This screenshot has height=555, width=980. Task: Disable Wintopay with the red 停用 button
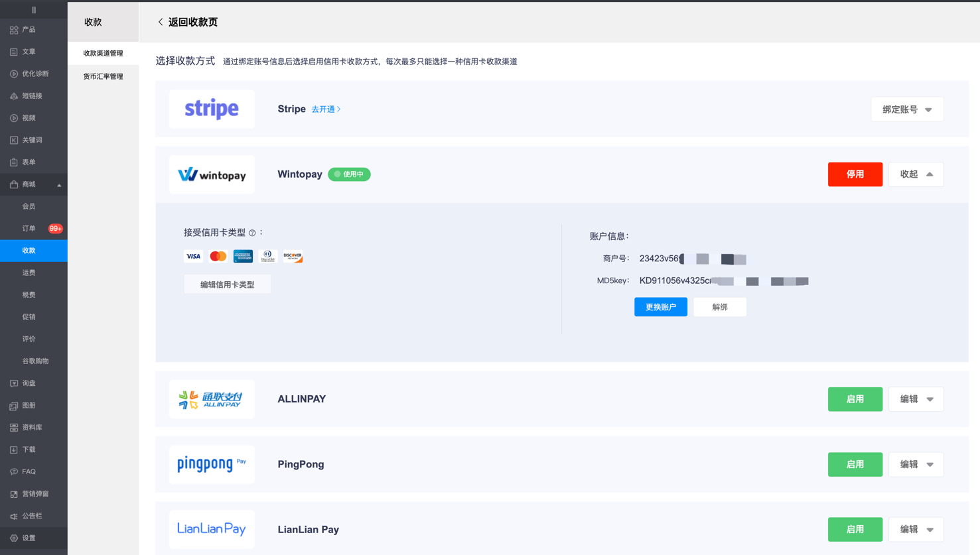pyautogui.click(x=855, y=174)
